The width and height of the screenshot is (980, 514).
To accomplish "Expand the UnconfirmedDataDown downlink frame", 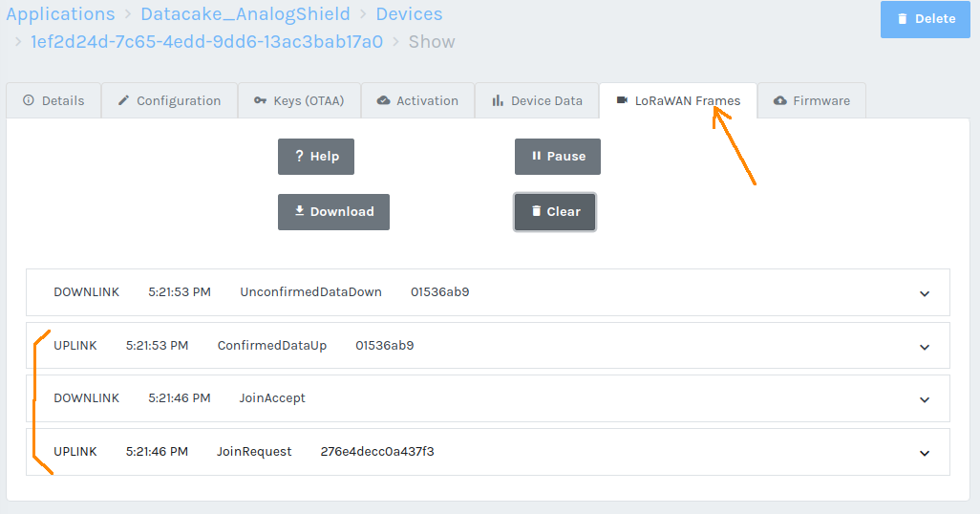I will 924,293.
